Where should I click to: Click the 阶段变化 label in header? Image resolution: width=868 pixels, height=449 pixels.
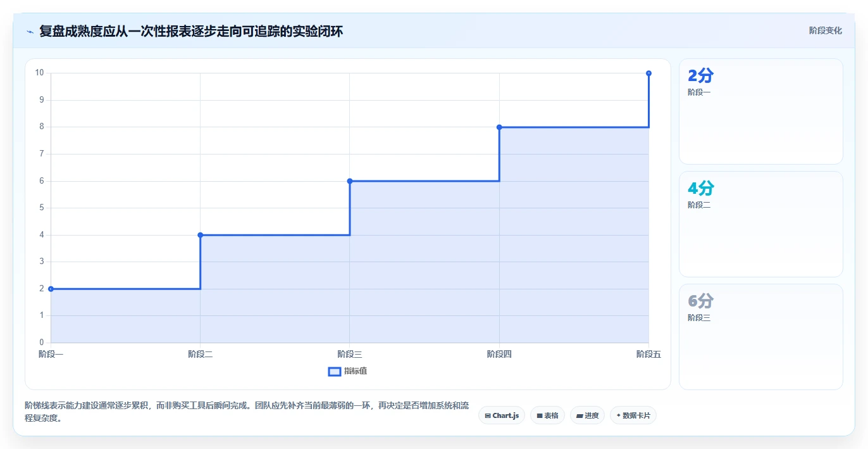(825, 30)
